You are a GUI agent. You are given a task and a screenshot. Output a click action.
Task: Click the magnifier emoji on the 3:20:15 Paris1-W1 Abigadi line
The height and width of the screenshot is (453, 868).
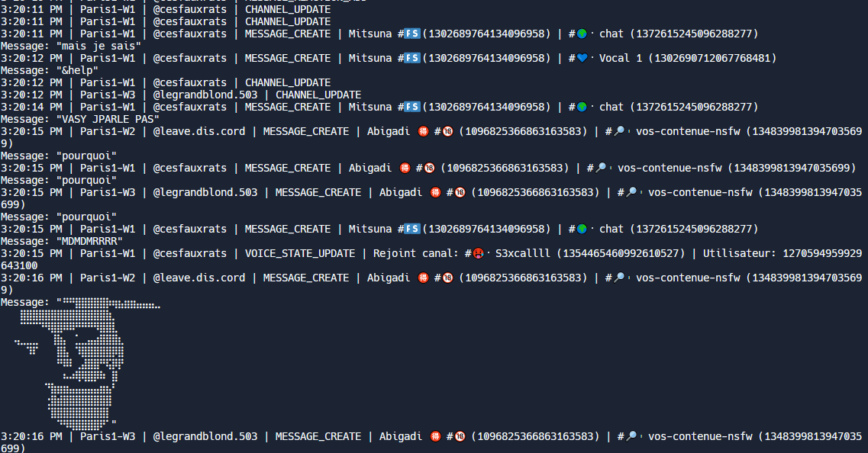click(600, 169)
